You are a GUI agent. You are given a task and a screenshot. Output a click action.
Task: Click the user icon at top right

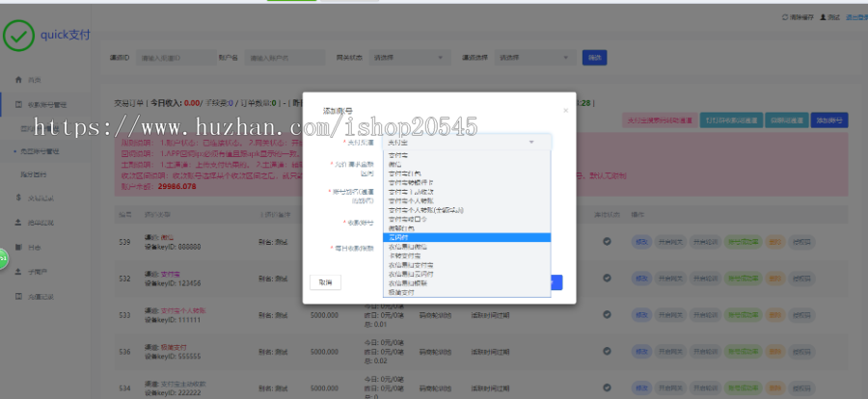click(823, 17)
